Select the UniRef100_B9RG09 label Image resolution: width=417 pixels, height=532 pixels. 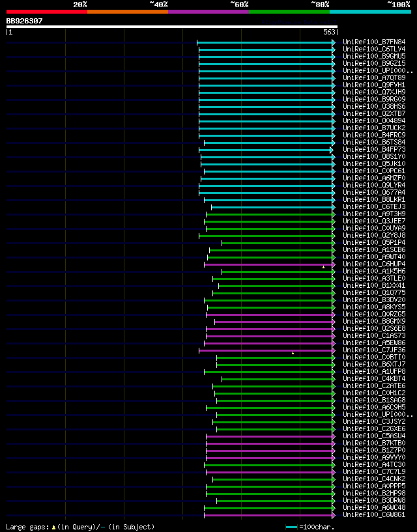[x=374, y=99]
